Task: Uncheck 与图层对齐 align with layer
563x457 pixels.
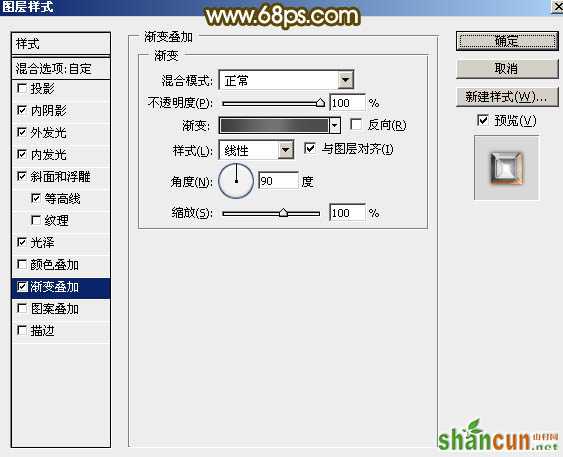Action: tap(310, 148)
